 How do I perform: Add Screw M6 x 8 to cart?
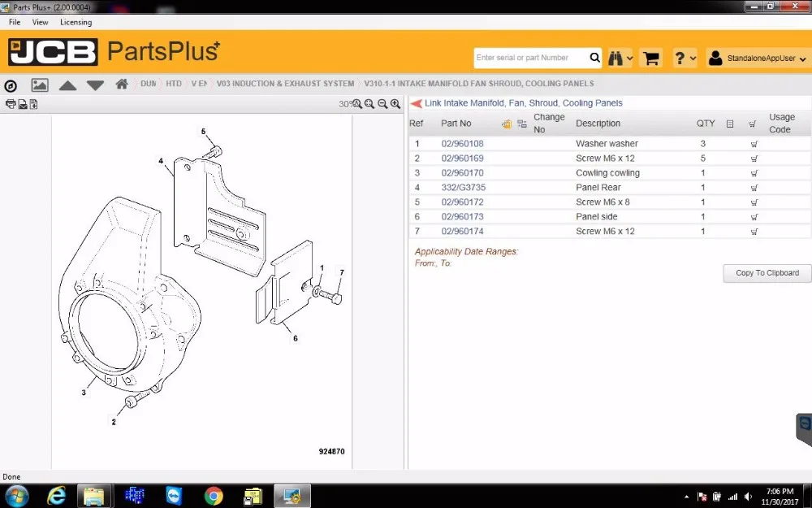754,202
